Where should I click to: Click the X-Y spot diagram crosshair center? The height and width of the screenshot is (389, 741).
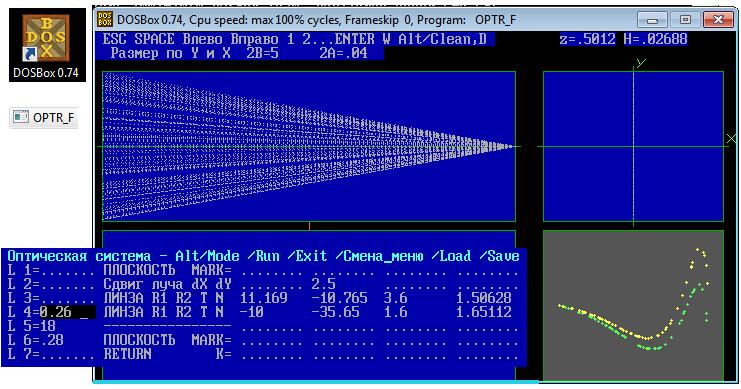click(633, 147)
